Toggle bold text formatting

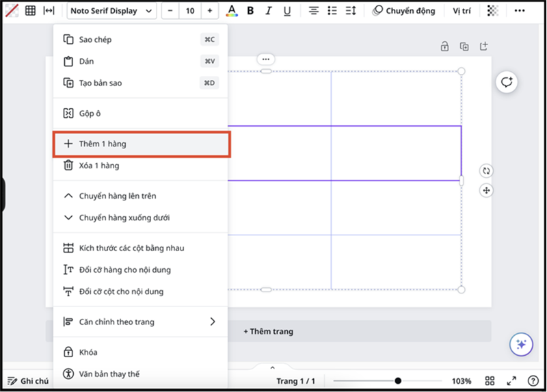pyautogui.click(x=250, y=11)
